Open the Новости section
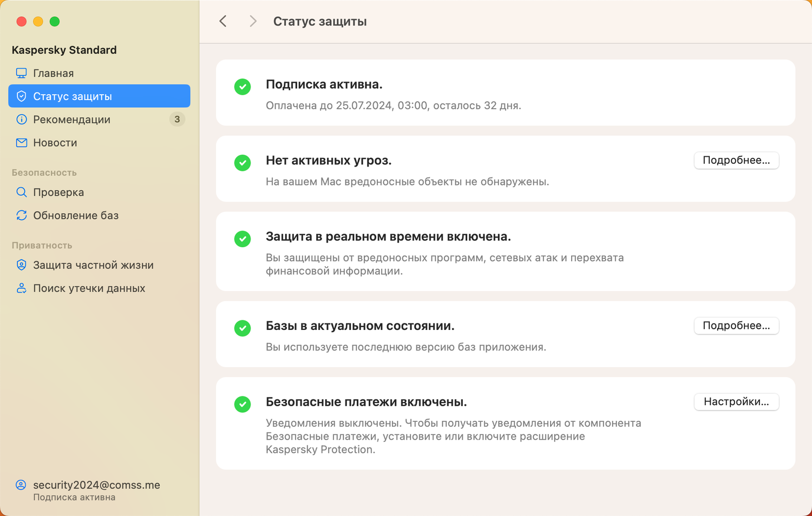The width and height of the screenshot is (812, 516). click(99, 143)
